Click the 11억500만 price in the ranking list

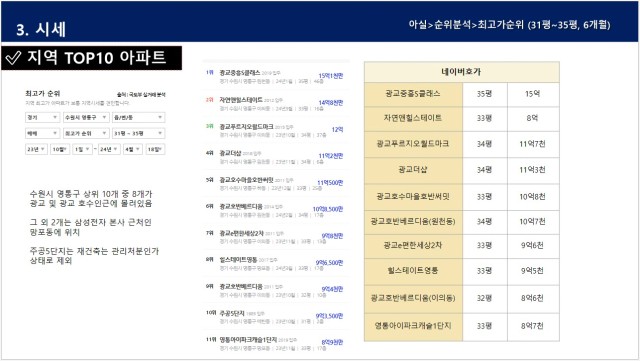(330, 183)
